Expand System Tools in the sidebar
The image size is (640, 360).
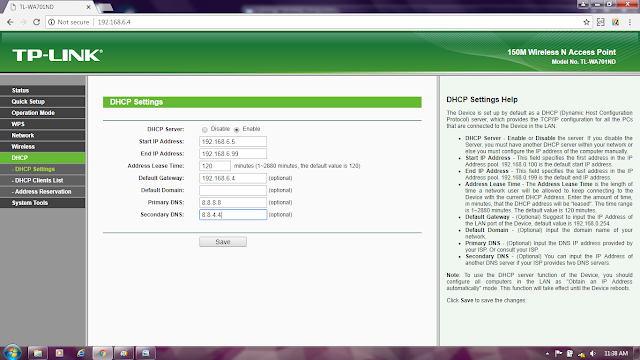pos(42,203)
